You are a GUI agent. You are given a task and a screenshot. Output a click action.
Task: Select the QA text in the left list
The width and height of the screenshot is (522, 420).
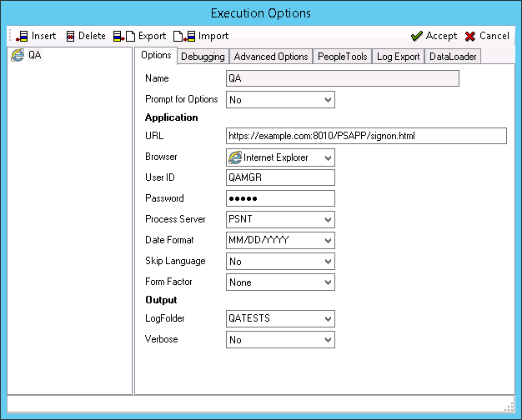(x=35, y=55)
